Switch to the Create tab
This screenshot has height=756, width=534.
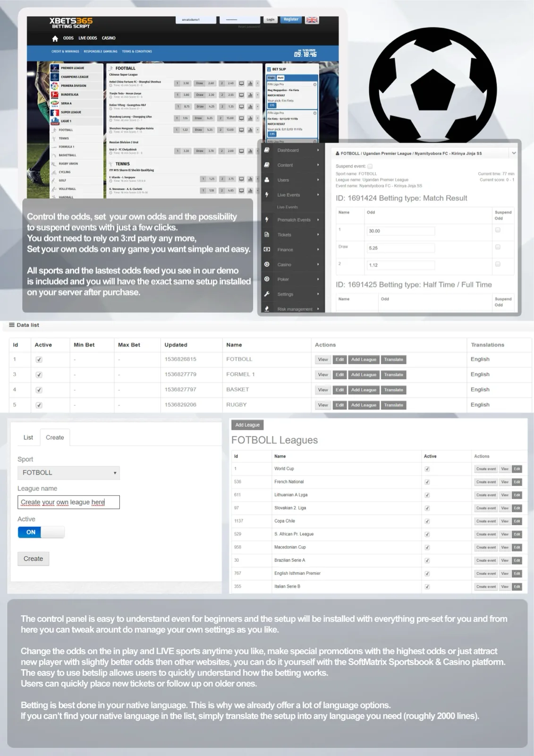(x=55, y=438)
